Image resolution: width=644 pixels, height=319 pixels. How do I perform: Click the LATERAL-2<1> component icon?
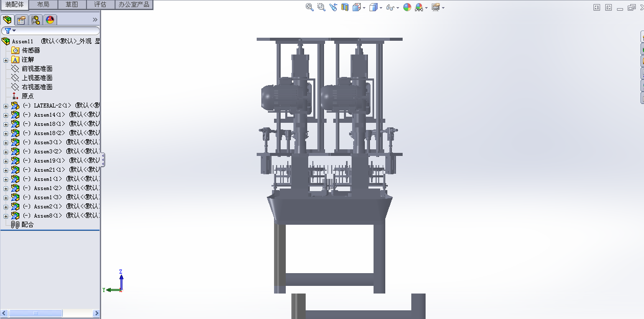[15, 105]
